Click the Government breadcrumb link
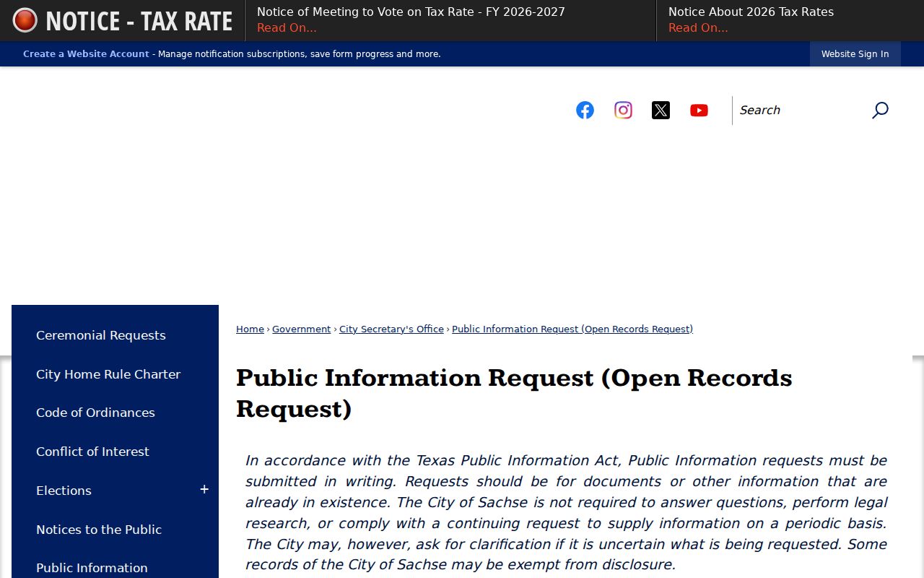This screenshot has height=578, width=924. pyautogui.click(x=301, y=329)
